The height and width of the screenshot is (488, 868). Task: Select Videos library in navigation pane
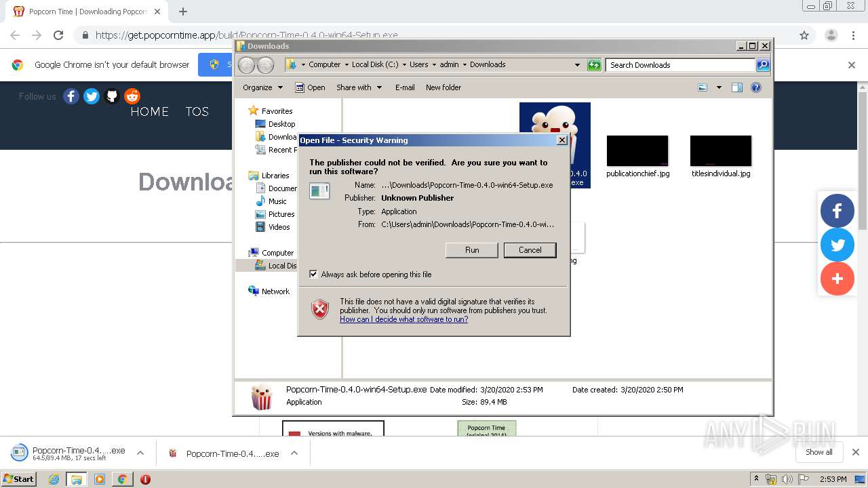pyautogui.click(x=273, y=227)
